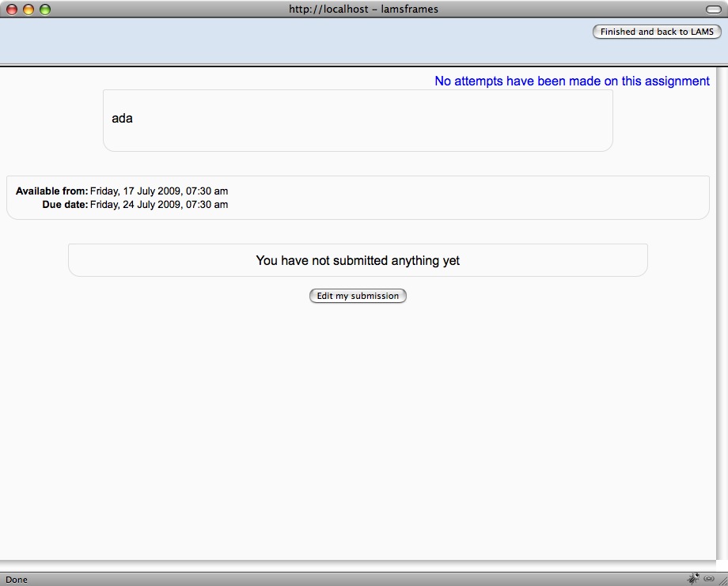728x586 pixels.
Task: Click the 'Due date:' label
Action: click(x=65, y=205)
